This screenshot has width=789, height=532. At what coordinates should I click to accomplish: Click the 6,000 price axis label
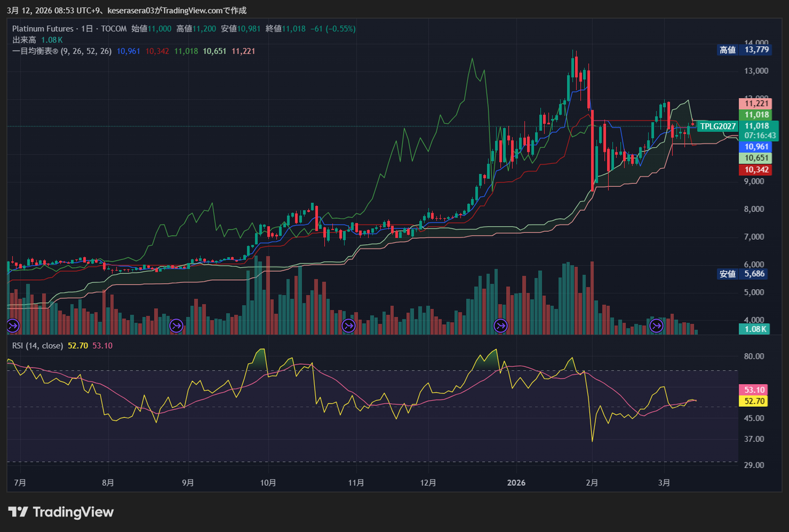[754, 264]
